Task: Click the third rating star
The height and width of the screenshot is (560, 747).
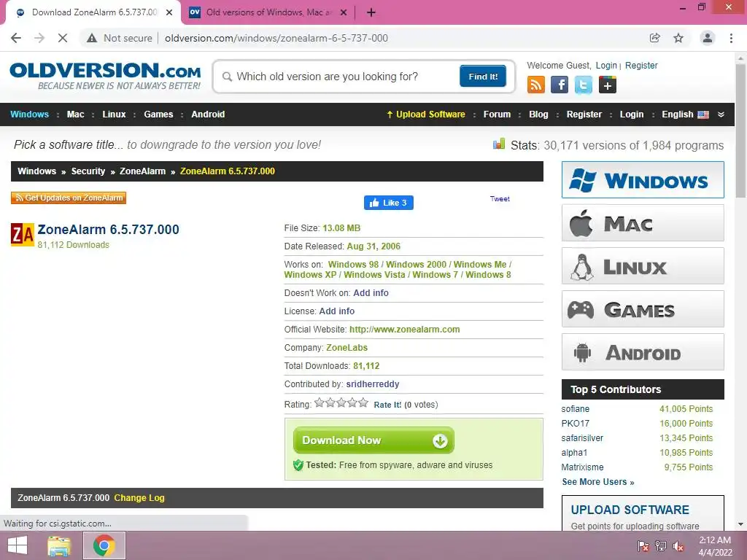Action: pyautogui.click(x=341, y=403)
